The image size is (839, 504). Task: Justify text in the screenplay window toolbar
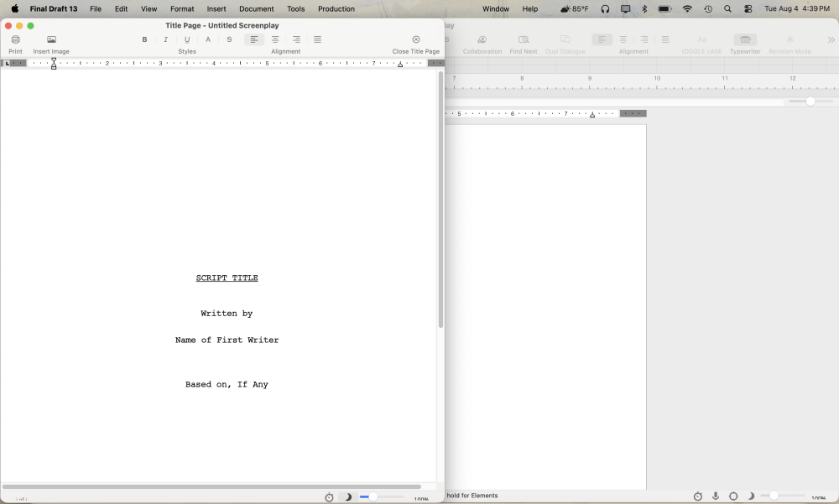[665, 39]
